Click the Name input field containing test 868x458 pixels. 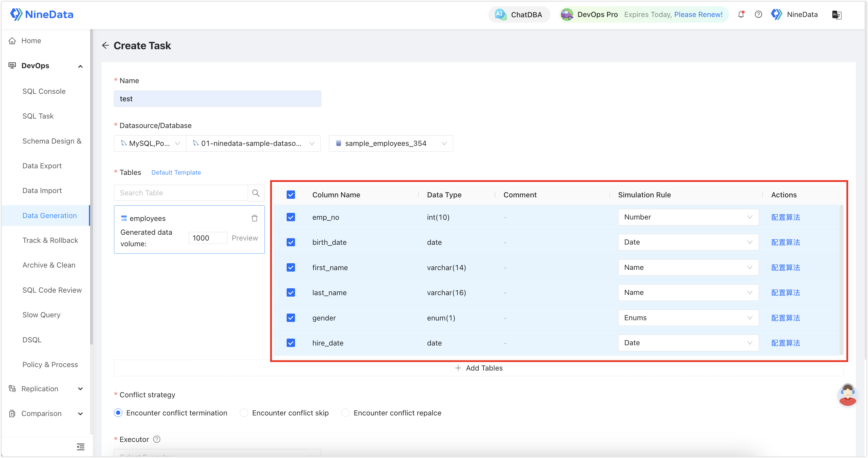[x=217, y=99]
